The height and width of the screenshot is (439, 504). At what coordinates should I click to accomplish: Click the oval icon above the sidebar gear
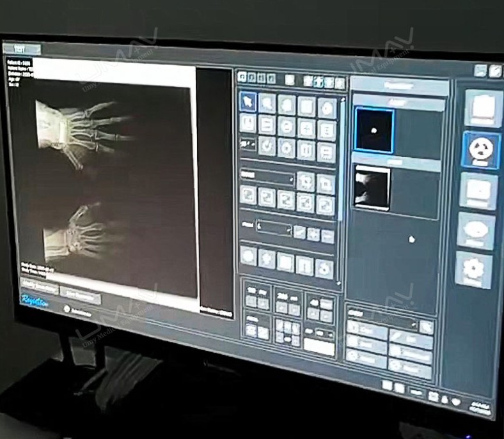click(476, 231)
